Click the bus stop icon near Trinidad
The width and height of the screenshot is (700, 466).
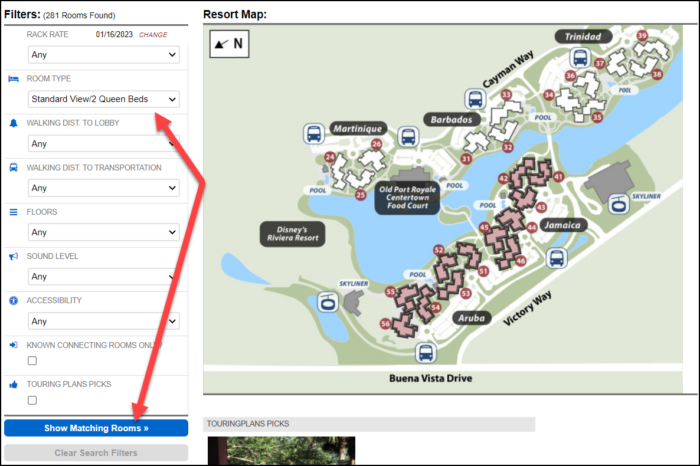click(580, 58)
